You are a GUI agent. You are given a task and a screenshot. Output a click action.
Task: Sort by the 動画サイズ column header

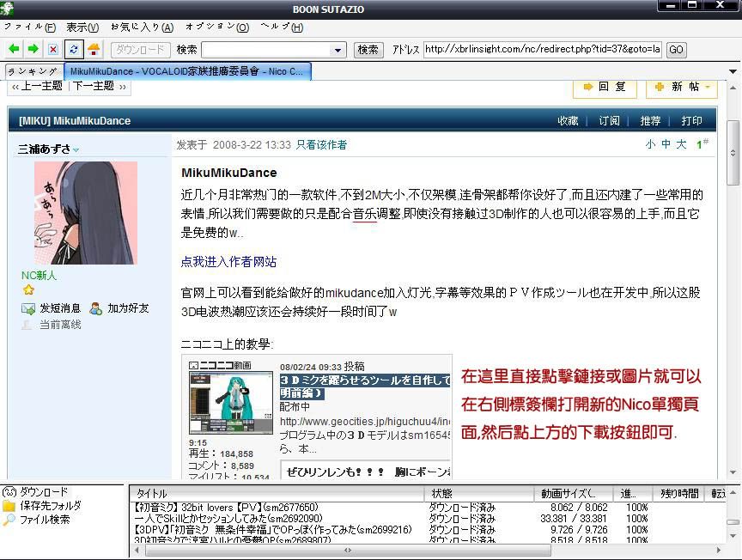pyautogui.click(x=574, y=494)
